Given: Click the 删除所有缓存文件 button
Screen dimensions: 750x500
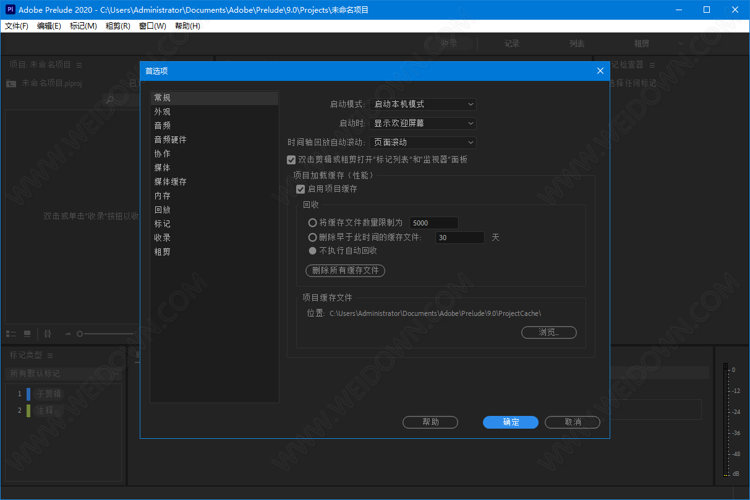Looking at the screenshot, I should click(x=345, y=271).
